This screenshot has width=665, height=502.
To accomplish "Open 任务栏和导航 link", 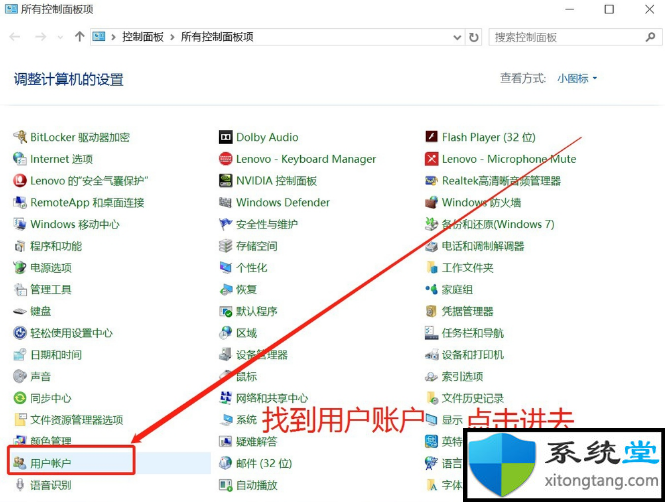I will [473, 333].
